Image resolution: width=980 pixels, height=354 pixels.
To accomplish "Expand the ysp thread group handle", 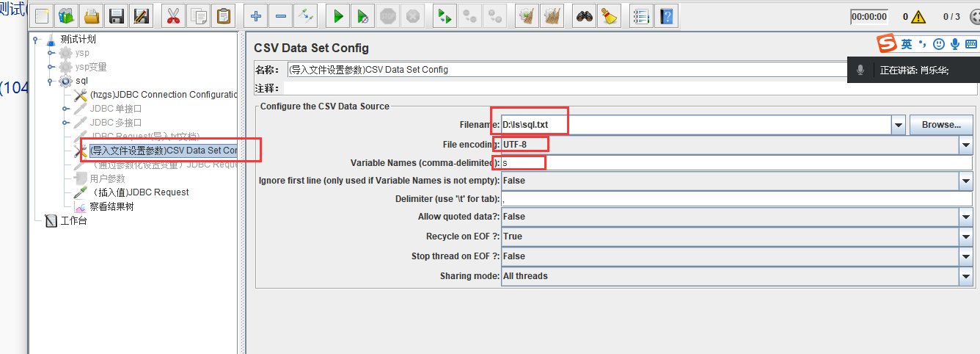I will 51,53.
